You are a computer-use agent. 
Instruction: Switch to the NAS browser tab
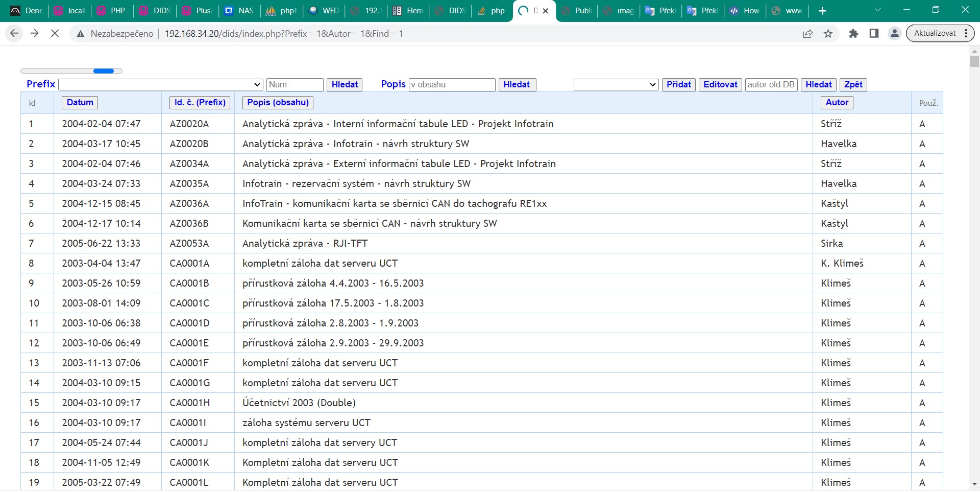[239, 11]
